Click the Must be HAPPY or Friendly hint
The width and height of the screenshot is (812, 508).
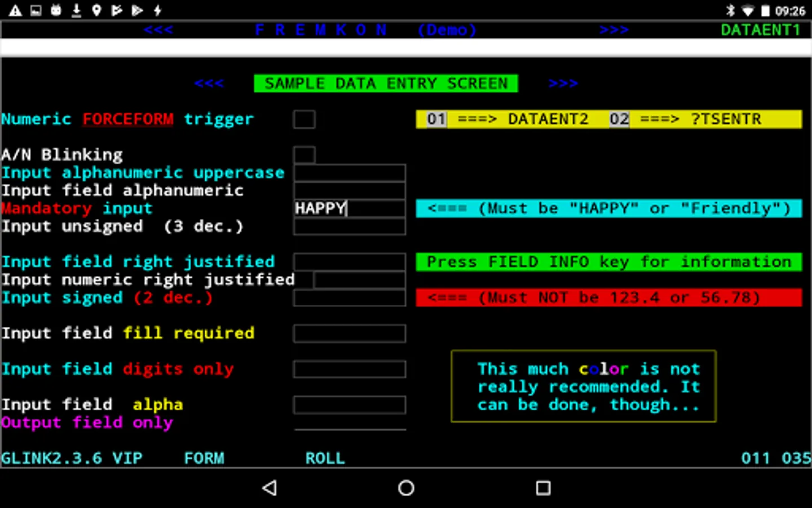(x=609, y=208)
